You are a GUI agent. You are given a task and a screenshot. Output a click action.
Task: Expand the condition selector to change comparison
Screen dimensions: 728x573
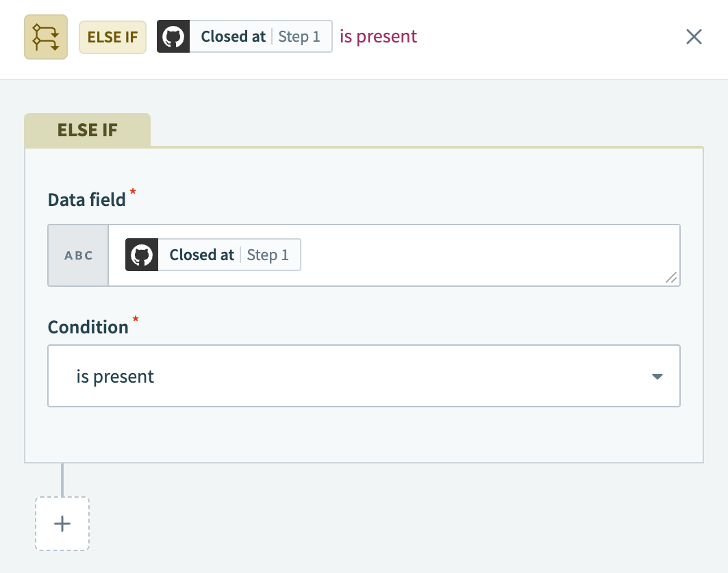(363, 376)
